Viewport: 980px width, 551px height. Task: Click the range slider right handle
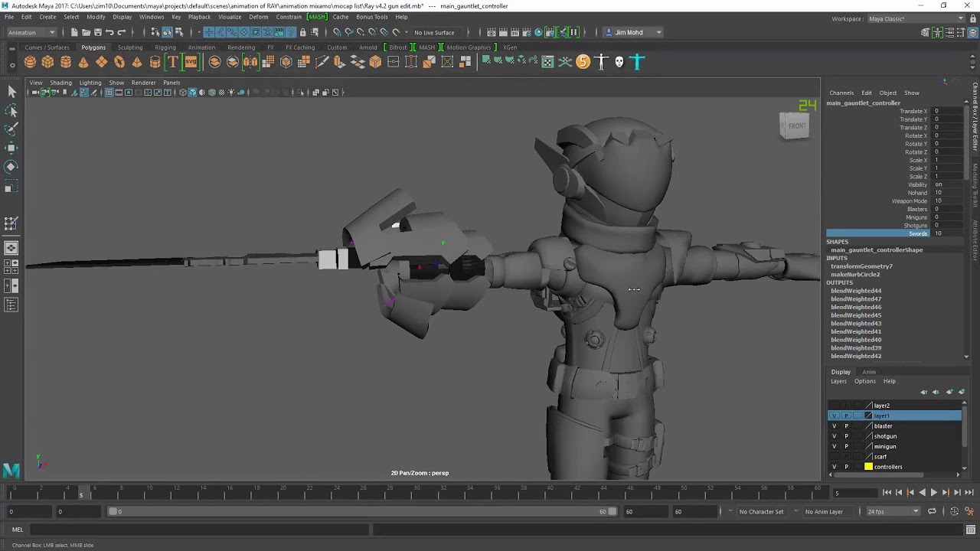point(611,511)
